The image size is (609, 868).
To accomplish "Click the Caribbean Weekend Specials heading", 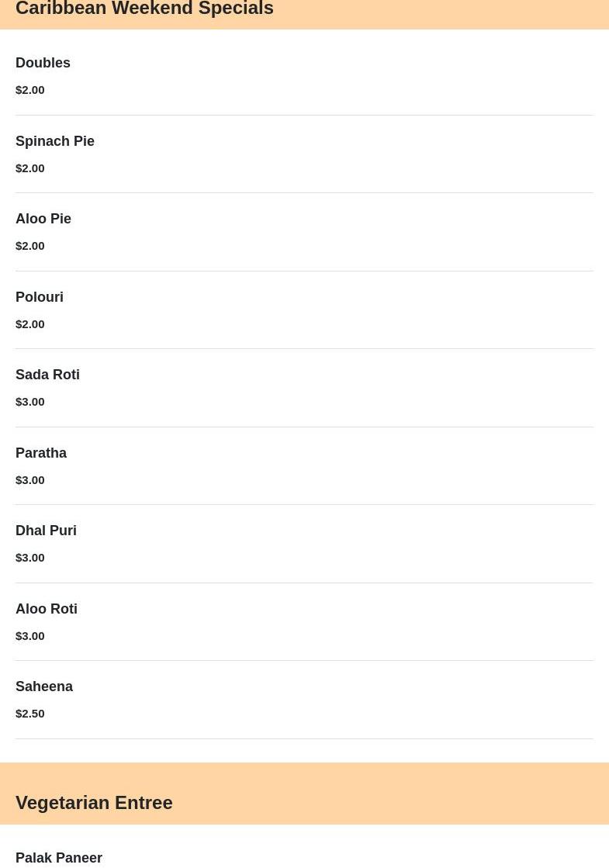I will [144, 9].
